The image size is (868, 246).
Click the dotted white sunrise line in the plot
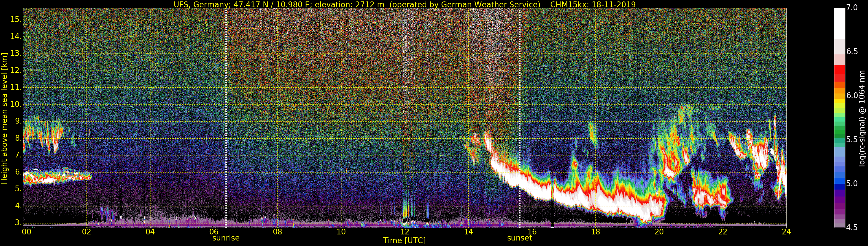[x=226, y=118]
